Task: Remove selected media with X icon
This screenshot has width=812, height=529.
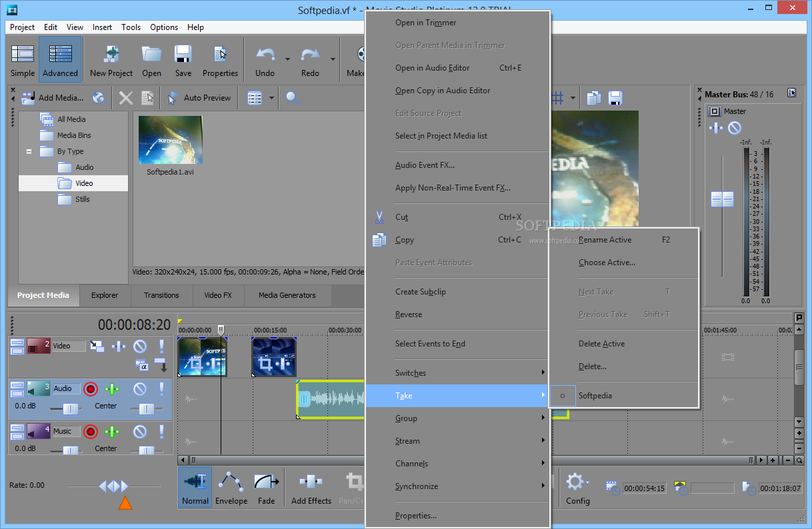Action: (x=126, y=98)
